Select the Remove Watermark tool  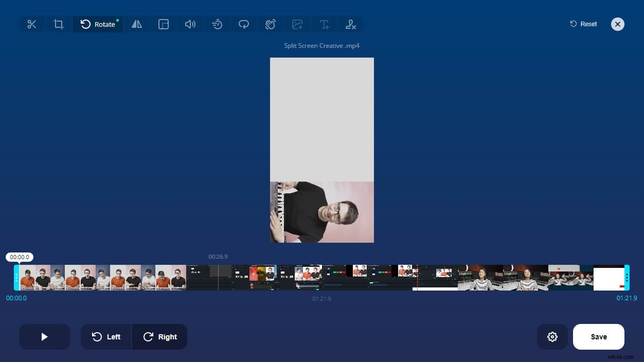coord(351,24)
